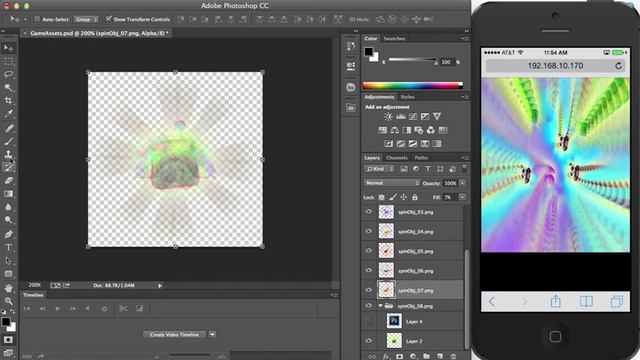Switch to the Swatches tab

click(394, 39)
